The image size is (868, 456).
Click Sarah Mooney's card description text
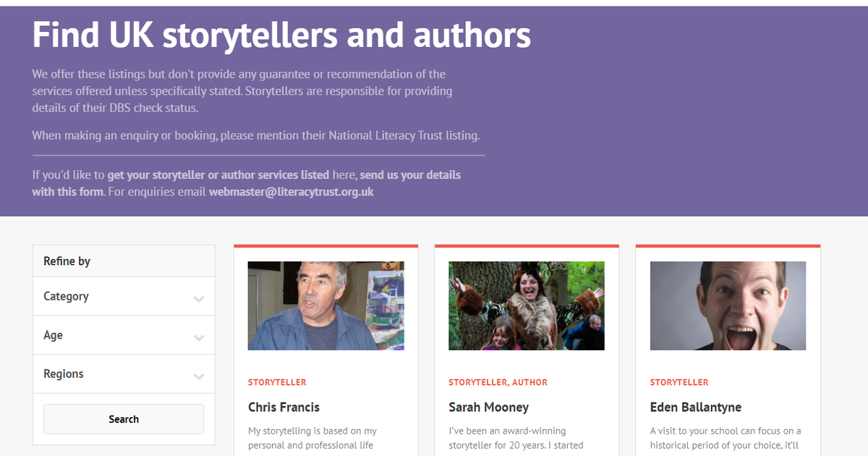coord(516,438)
